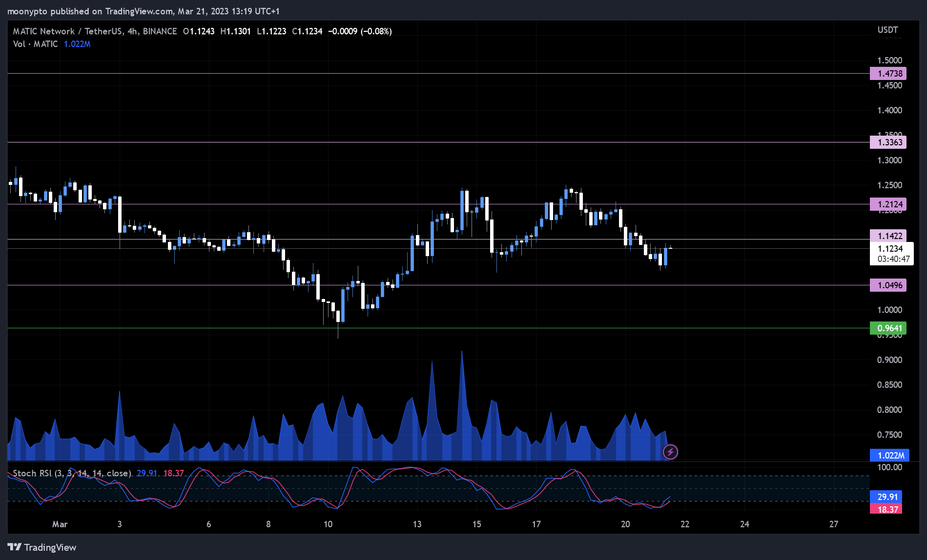This screenshot has height=560, width=927.
Task: Select the 1.0496 price level label
Action: tap(888, 285)
